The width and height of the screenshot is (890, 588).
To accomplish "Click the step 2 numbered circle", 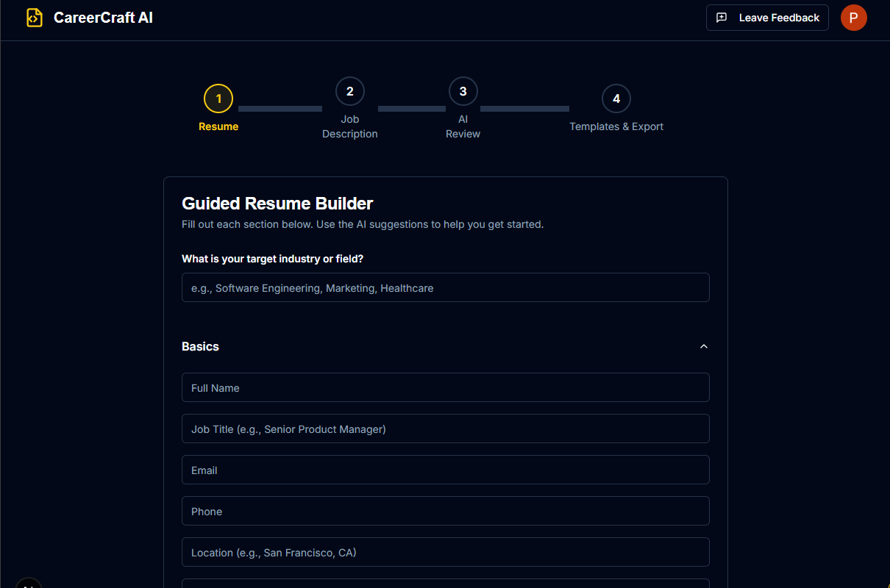I will click(x=350, y=91).
